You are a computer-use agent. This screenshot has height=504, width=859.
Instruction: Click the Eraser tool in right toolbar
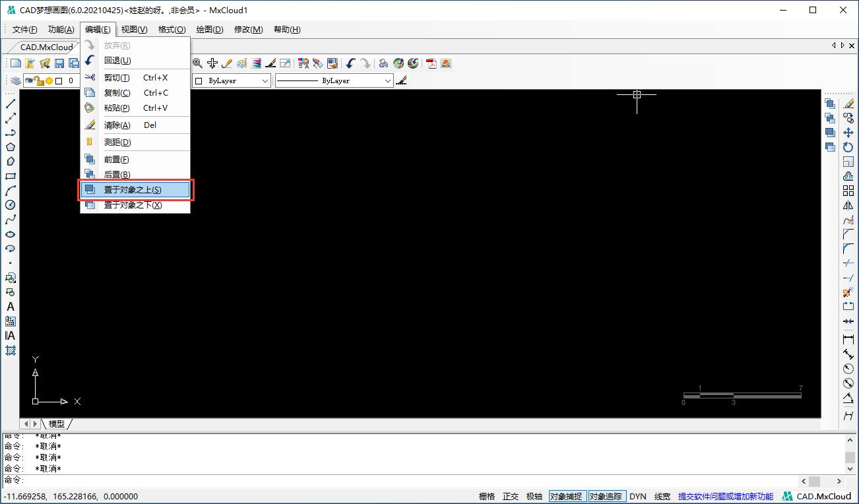coord(848,104)
